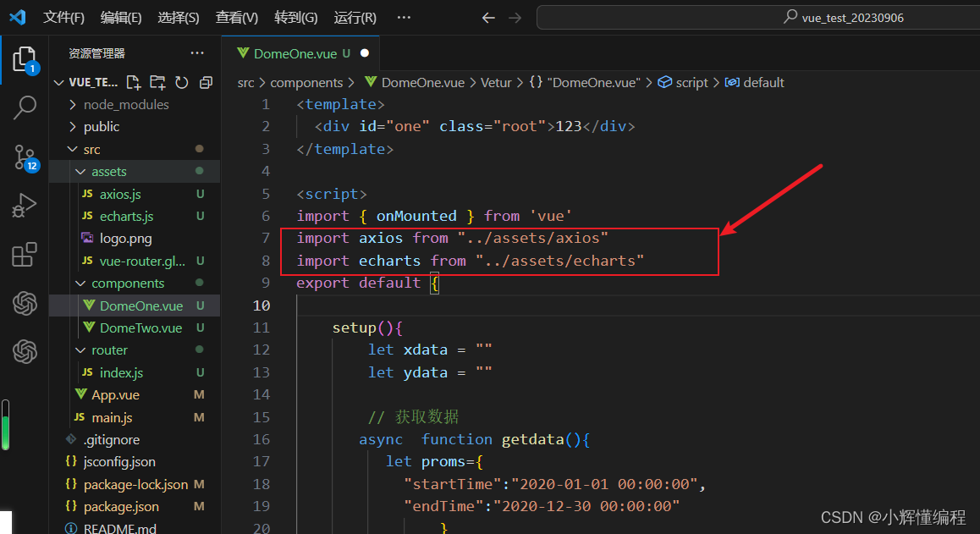Select DomeOne.vue in explorer tree
Viewport: 980px width, 534px height.
[135, 306]
